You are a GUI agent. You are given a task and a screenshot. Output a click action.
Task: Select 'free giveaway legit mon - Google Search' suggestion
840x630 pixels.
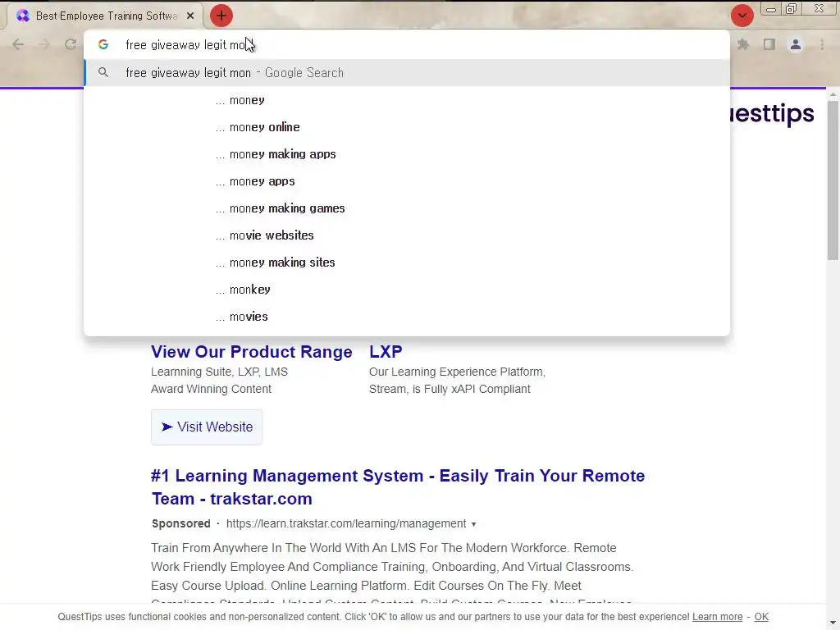pyautogui.click(x=407, y=73)
